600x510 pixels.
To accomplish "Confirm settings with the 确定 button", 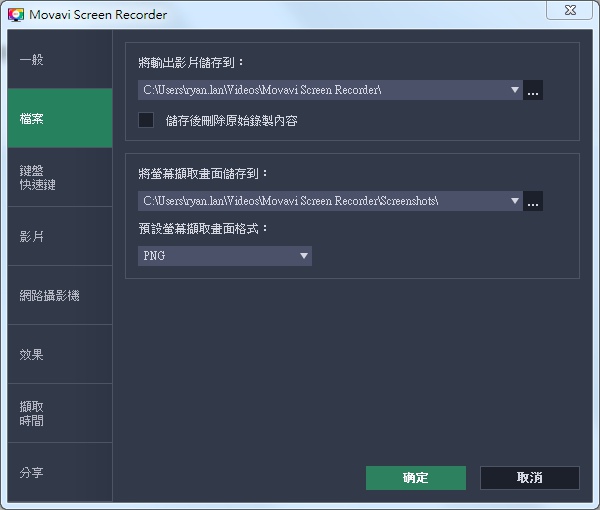I will pyautogui.click(x=416, y=478).
